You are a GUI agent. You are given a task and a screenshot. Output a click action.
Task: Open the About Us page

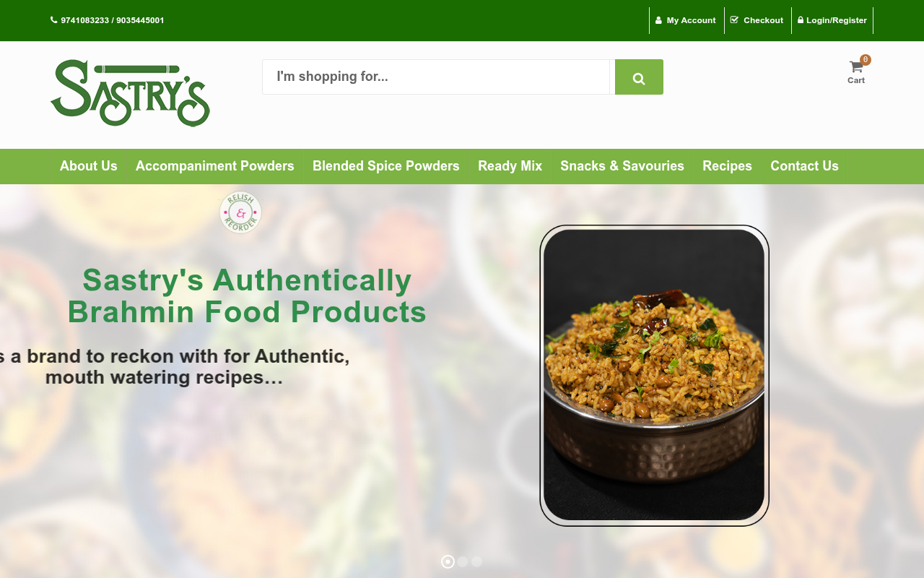(89, 166)
